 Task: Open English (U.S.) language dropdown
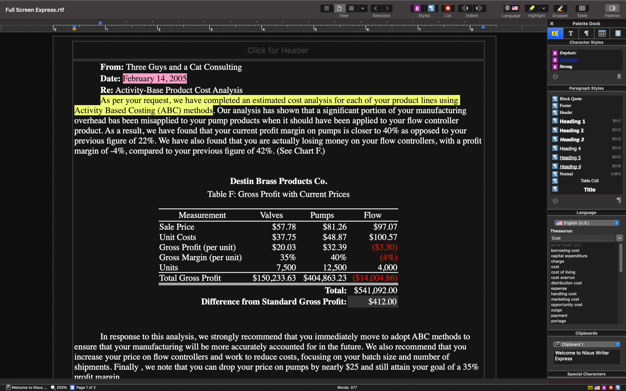tap(586, 223)
